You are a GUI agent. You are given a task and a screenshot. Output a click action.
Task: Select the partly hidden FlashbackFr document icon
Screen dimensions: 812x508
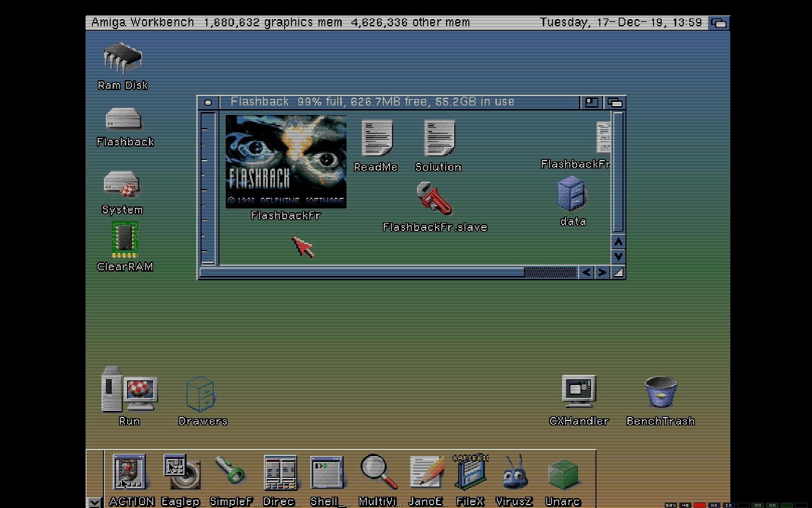604,137
